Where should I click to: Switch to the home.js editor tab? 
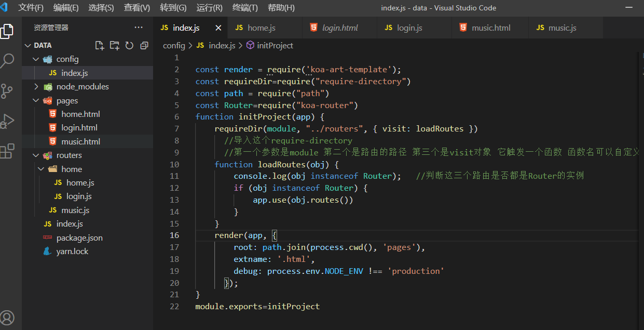(265, 28)
